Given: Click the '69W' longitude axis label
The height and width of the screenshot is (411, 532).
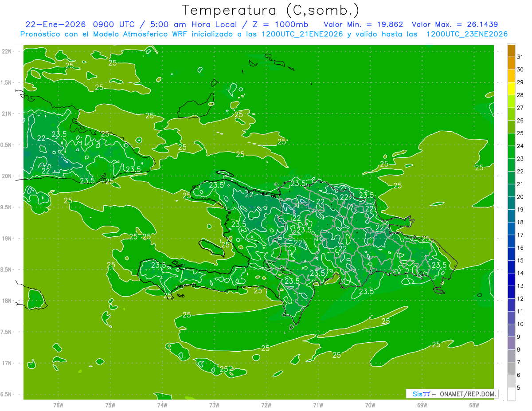Looking at the screenshot, I should (422, 405).
